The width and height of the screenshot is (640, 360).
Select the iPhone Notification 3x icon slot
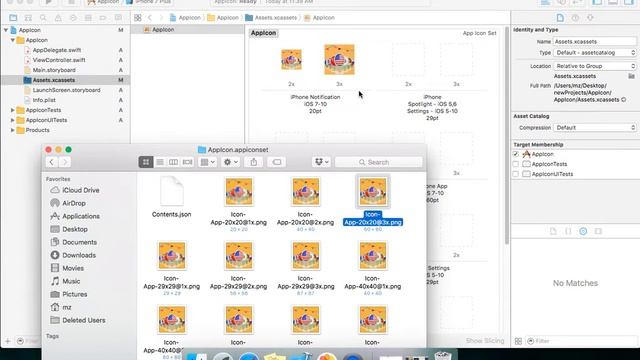coord(340,60)
